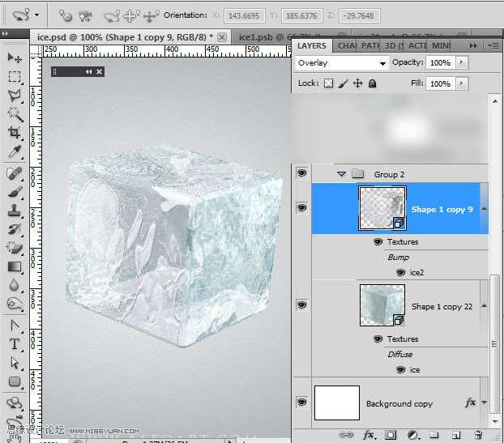Image resolution: width=504 pixels, height=443 pixels.
Task: Switch to the 3D panel tab
Action: coord(394,46)
